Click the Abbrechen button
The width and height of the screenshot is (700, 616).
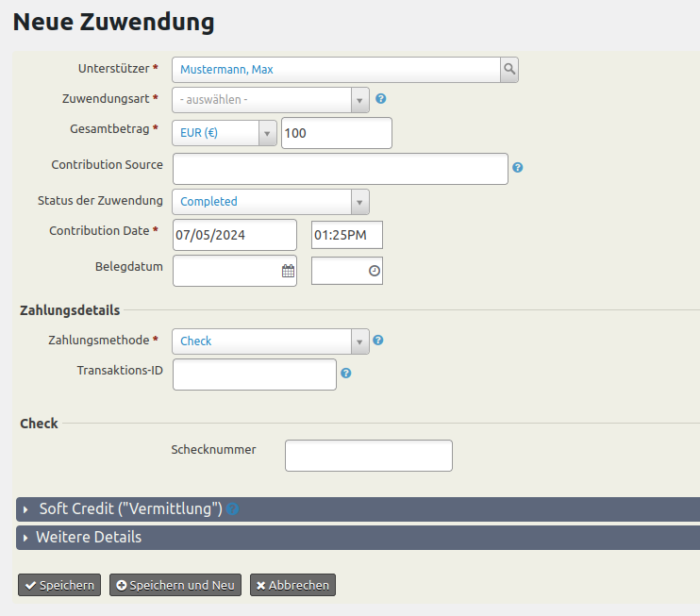coord(292,585)
